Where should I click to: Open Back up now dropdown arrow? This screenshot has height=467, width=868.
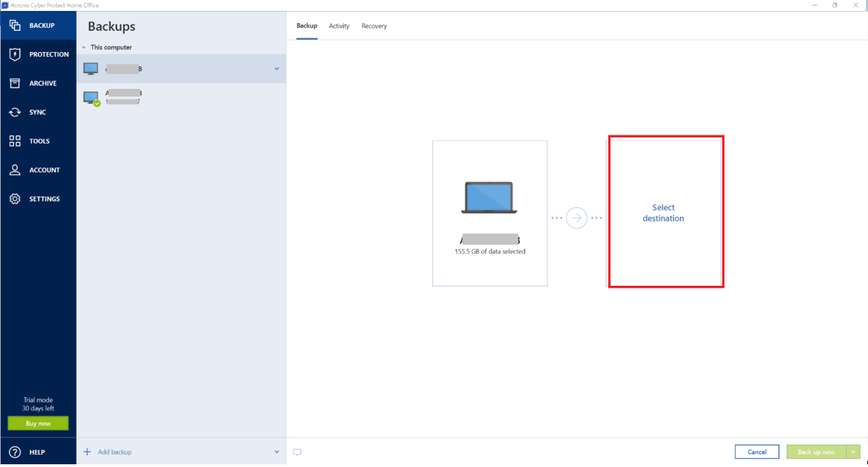(x=853, y=452)
